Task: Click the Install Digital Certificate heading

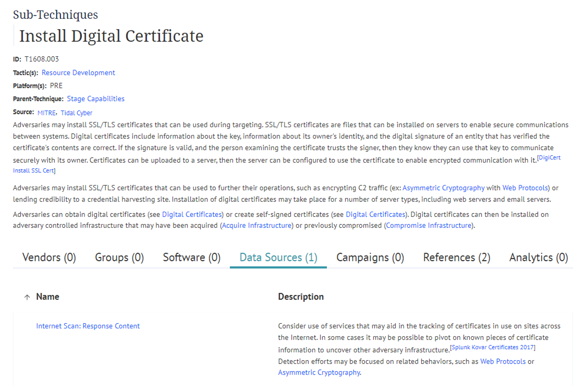Action: (112, 36)
